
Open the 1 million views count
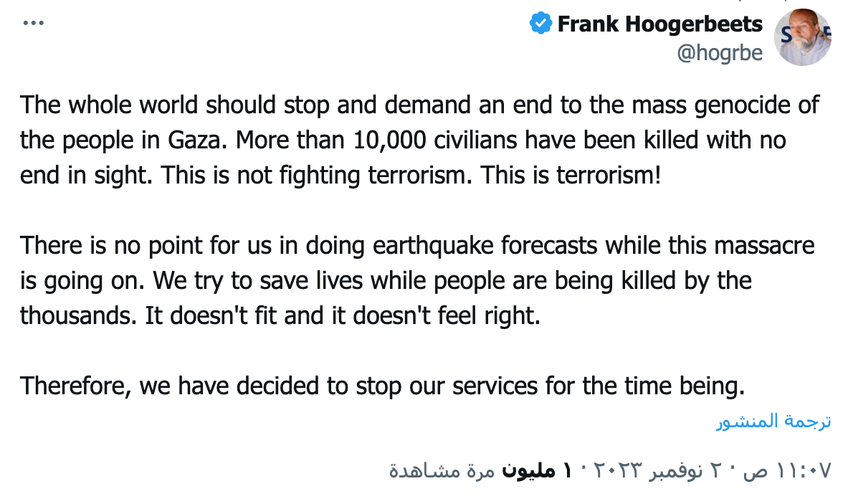pos(537,470)
